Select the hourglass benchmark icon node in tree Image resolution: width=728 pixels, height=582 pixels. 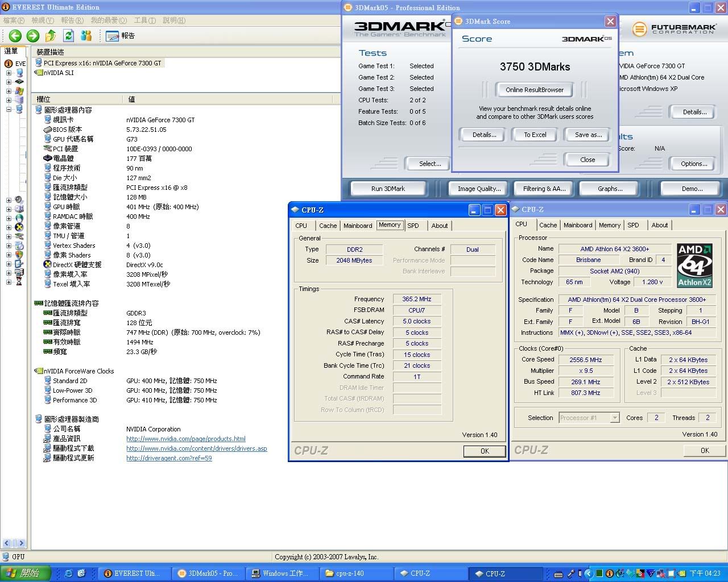pos(19,282)
